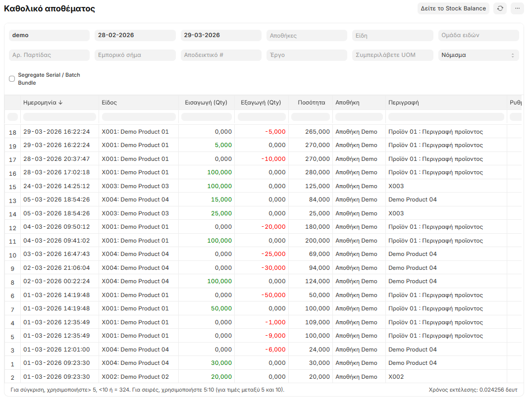The width and height of the screenshot is (532, 403).
Task: Click the Αποθήκες warehouse filter field
Action: click(306, 36)
